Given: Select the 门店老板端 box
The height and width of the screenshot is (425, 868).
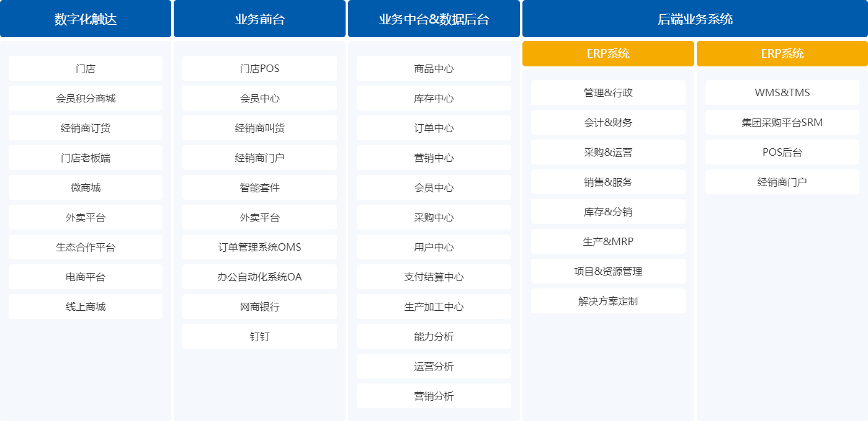Looking at the screenshot, I should (x=86, y=158).
